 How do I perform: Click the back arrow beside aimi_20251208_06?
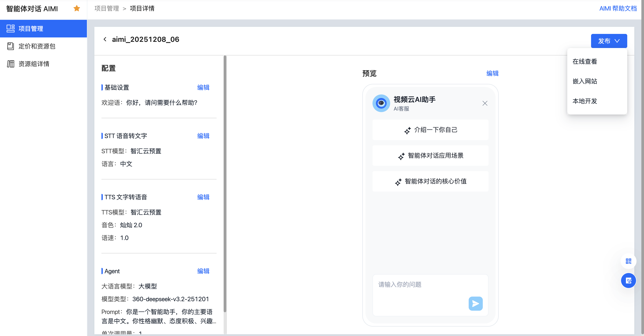(105, 39)
